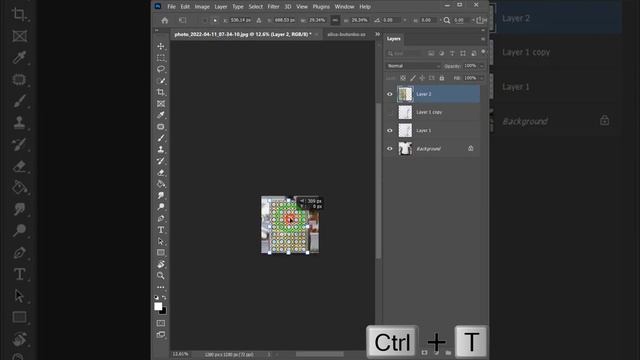Select the Dodge tool
640x360 pixels.
(161, 207)
